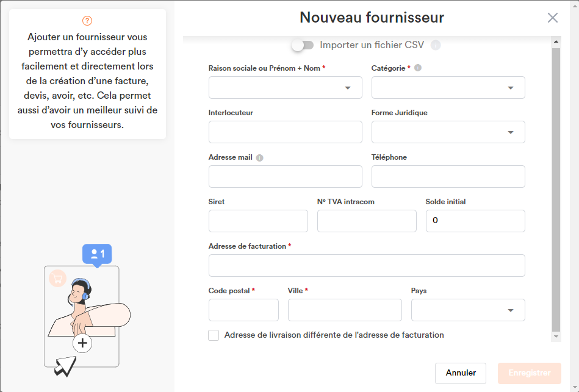
Task: Click the Annuler button
Action: [461, 373]
